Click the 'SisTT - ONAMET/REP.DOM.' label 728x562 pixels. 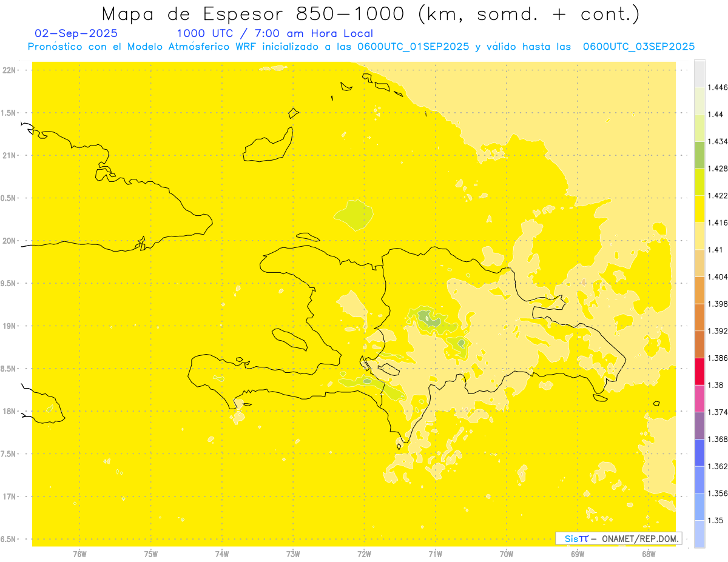[x=619, y=538]
